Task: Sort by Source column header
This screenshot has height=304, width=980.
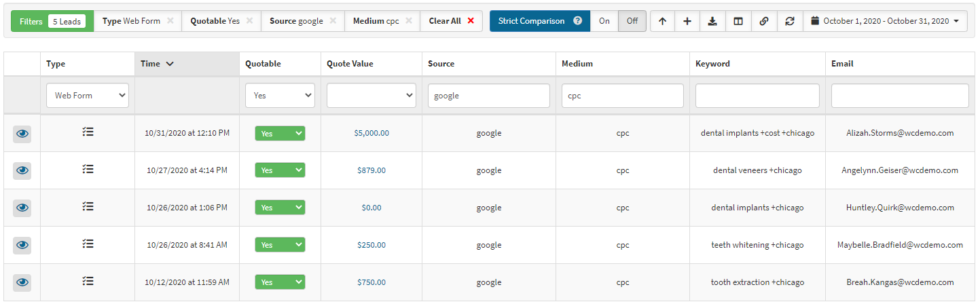Action: pyautogui.click(x=489, y=64)
